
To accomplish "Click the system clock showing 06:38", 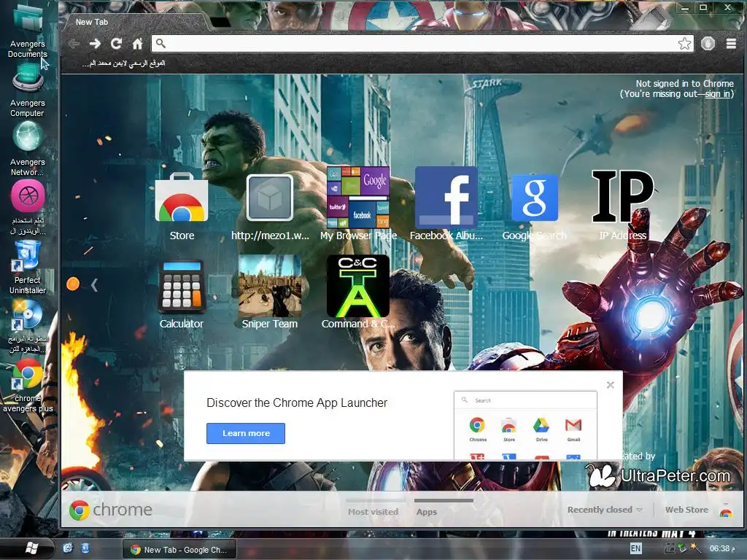I will [x=721, y=548].
